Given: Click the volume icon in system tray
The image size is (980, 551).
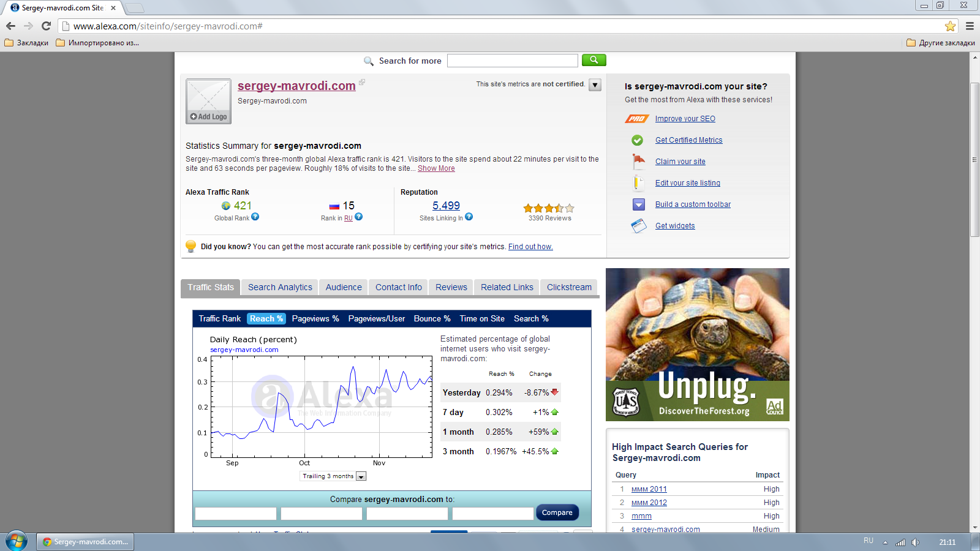Looking at the screenshot, I should (x=915, y=542).
